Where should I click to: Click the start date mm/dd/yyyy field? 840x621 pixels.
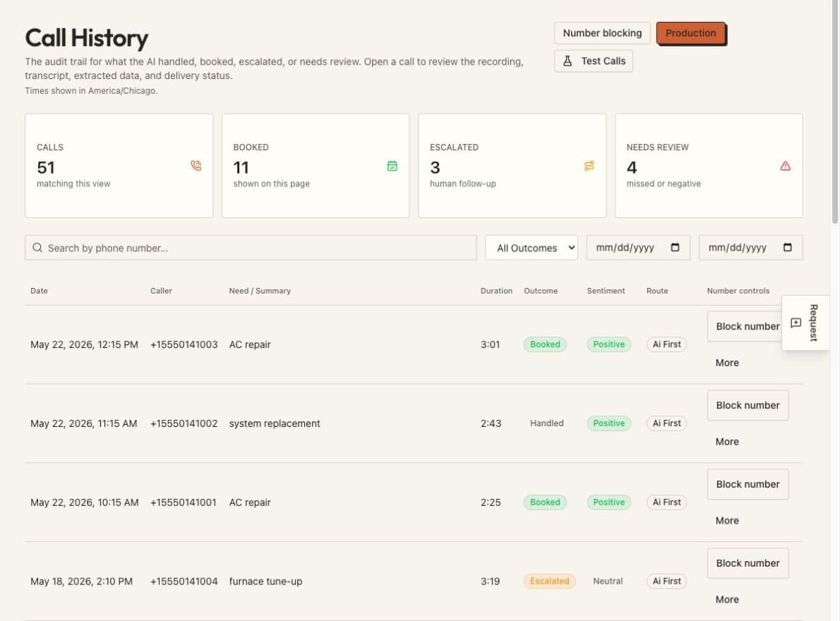tap(638, 248)
